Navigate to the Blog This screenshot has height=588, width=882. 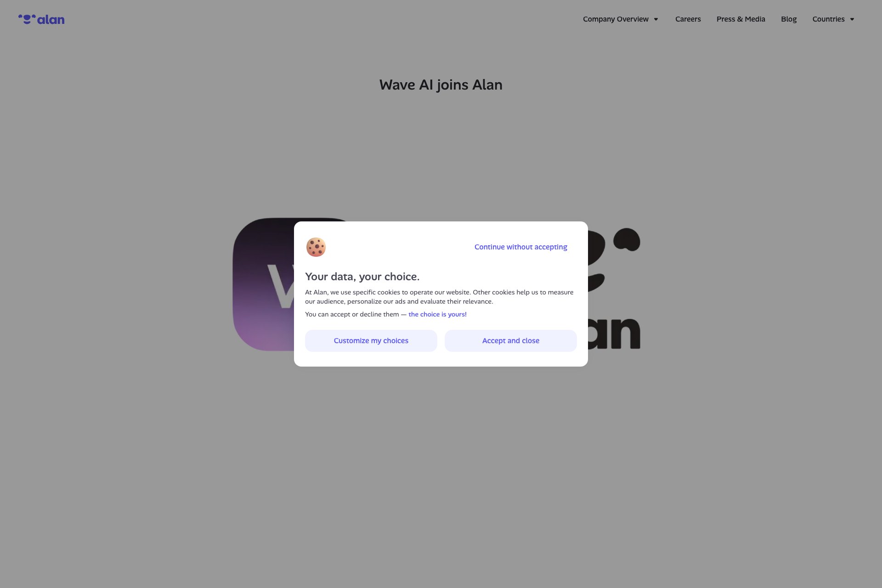pyautogui.click(x=788, y=19)
